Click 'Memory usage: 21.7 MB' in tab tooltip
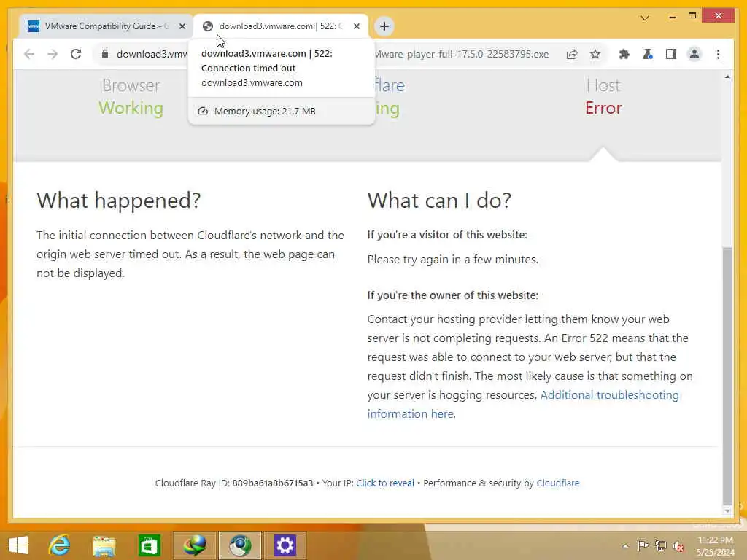This screenshot has width=747, height=560. coord(265,111)
